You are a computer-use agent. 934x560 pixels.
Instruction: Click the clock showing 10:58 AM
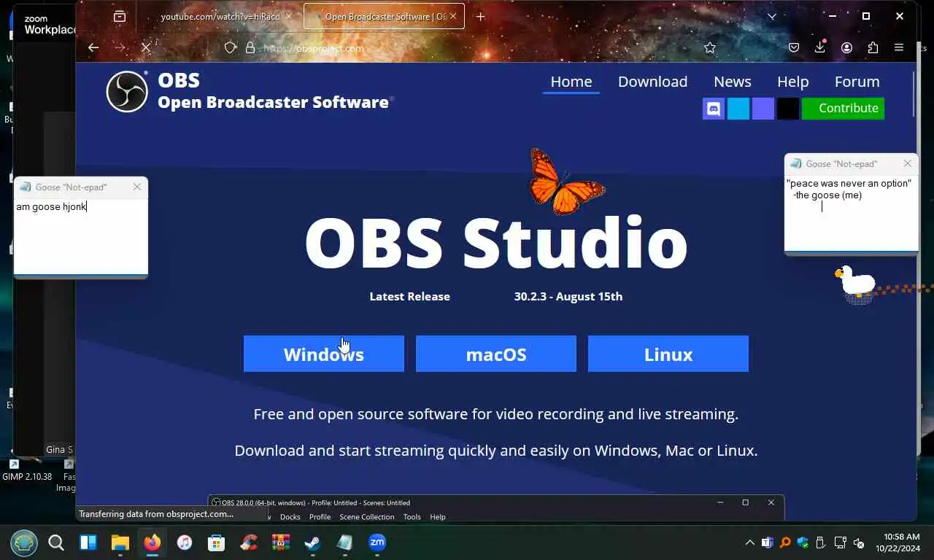click(901, 537)
